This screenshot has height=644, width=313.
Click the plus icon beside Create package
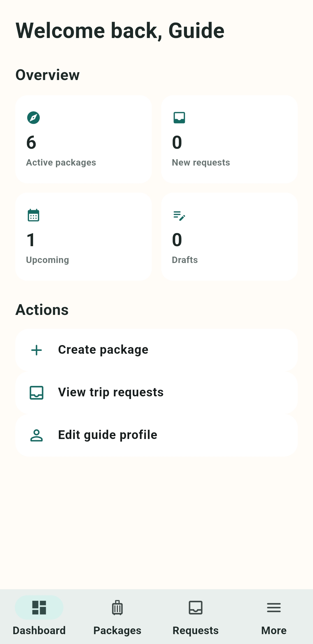click(x=37, y=350)
